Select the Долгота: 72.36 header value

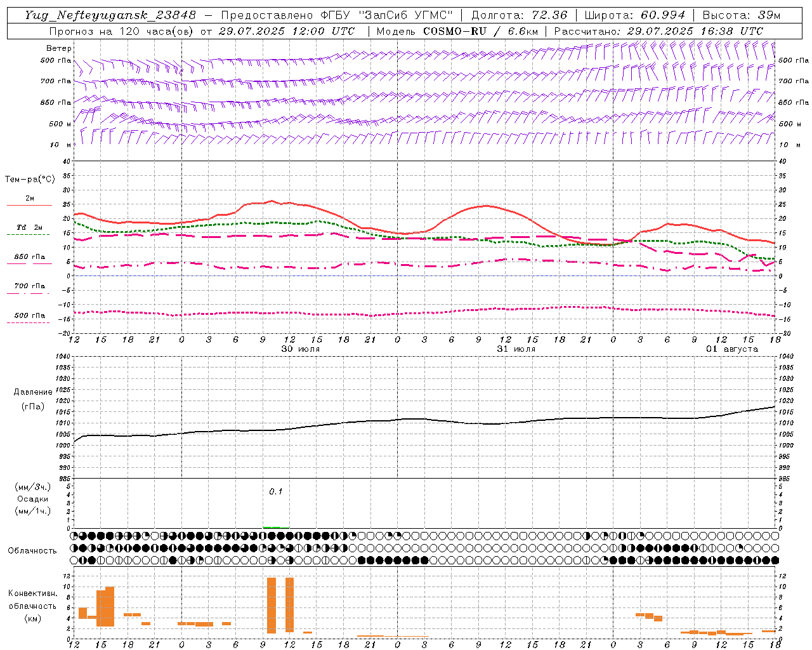(x=519, y=15)
